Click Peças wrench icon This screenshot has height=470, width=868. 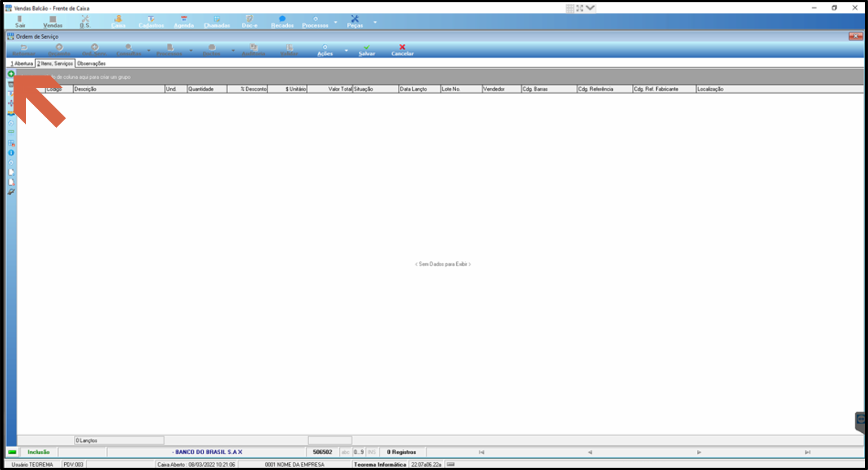tap(355, 21)
